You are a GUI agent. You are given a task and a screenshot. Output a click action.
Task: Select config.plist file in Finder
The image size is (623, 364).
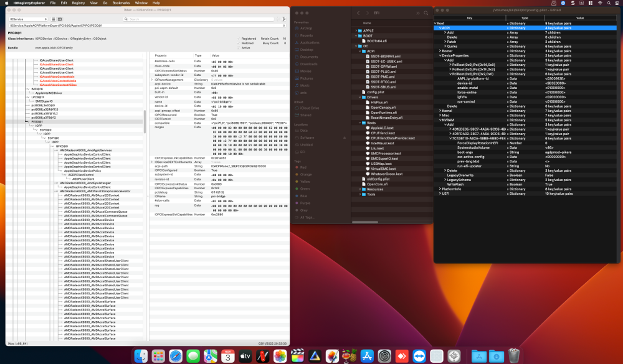tap(376, 92)
